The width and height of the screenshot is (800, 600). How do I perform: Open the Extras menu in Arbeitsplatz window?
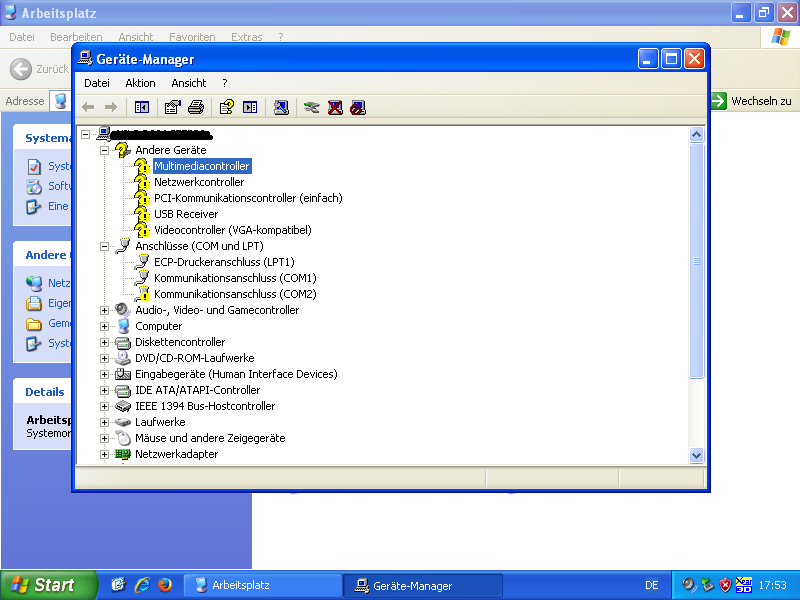[246, 37]
